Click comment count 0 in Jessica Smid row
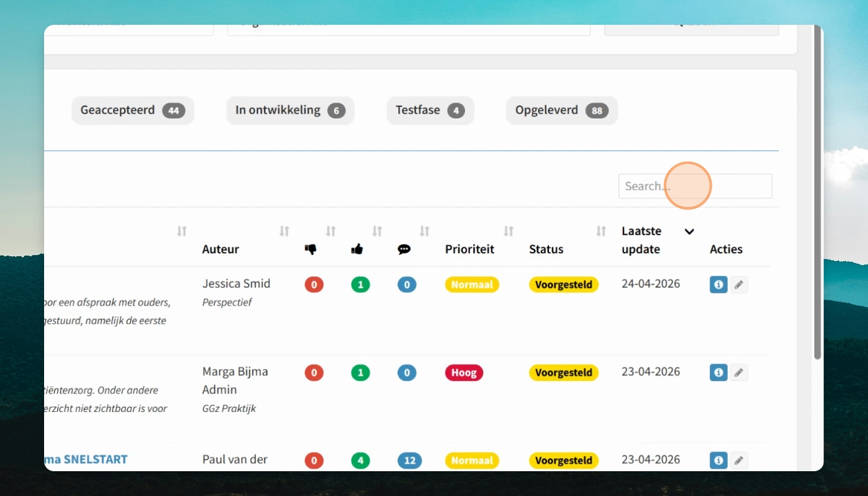The width and height of the screenshot is (868, 496). coord(406,285)
